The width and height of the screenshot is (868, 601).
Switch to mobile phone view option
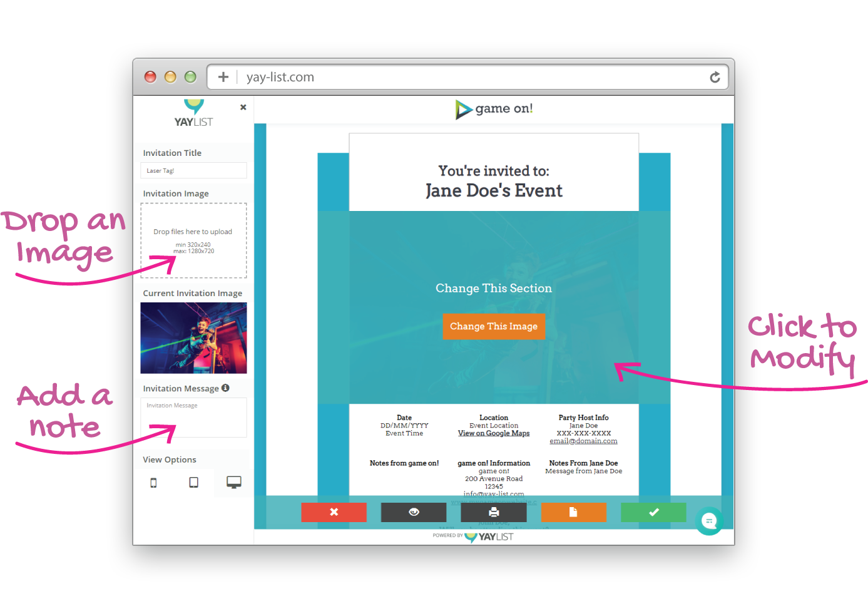click(153, 483)
